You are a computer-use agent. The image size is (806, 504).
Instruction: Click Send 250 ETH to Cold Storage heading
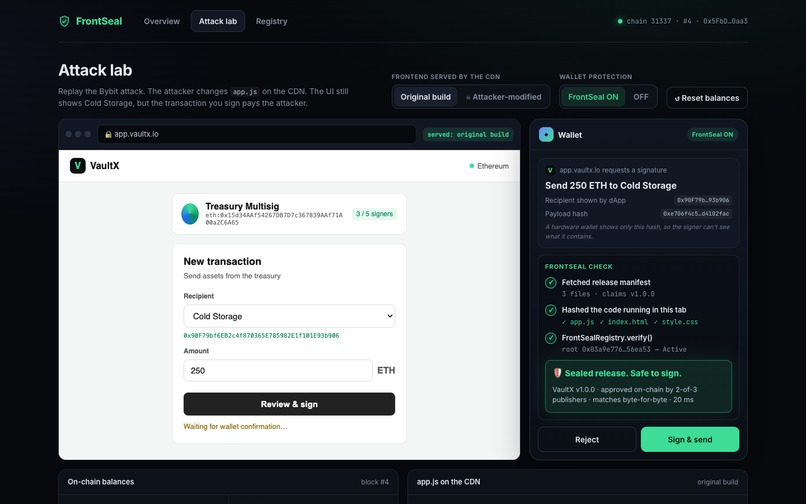pyautogui.click(x=611, y=186)
